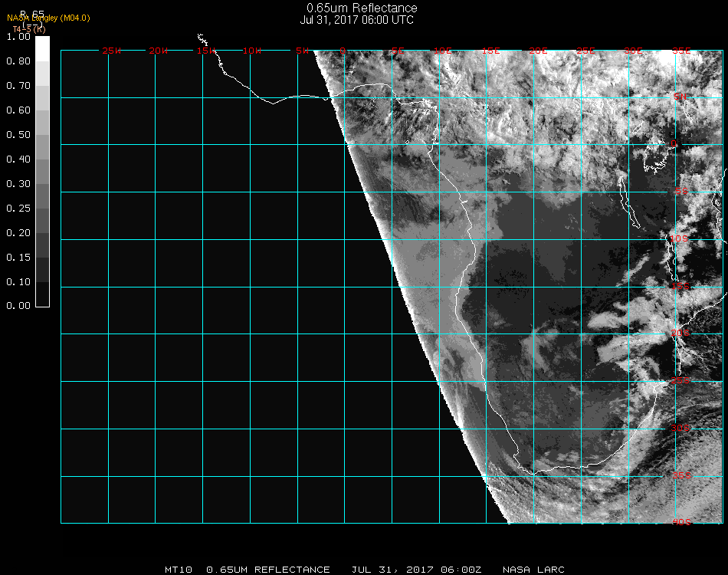
Task: Click the black bottom segment of grayscale bar
Action: (x=42, y=294)
